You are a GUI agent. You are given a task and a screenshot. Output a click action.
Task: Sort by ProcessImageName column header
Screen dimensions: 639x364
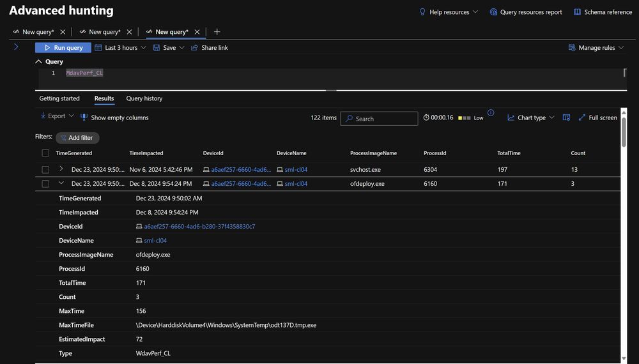point(373,153)
